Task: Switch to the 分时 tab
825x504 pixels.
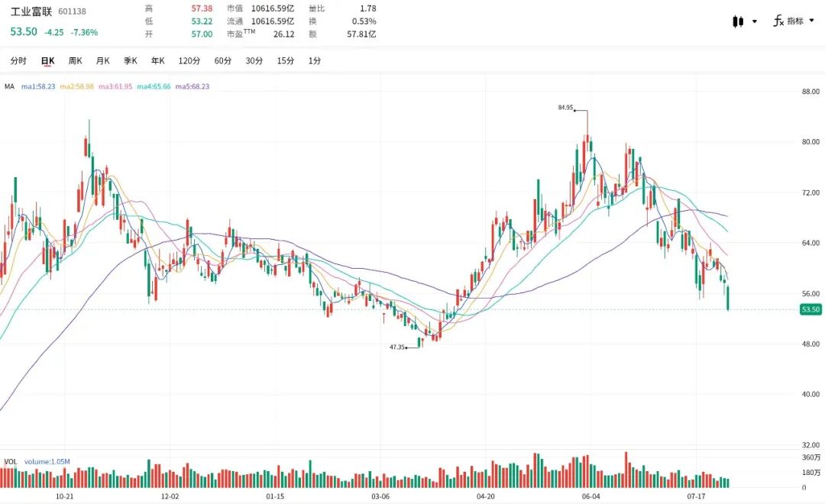Action: pyautogui.click(x=18, y=61)
